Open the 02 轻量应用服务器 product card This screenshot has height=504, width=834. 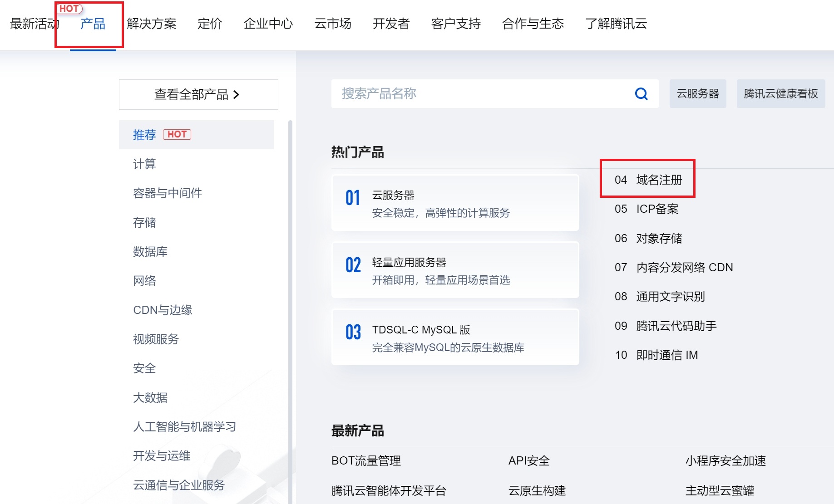point(455,270)
